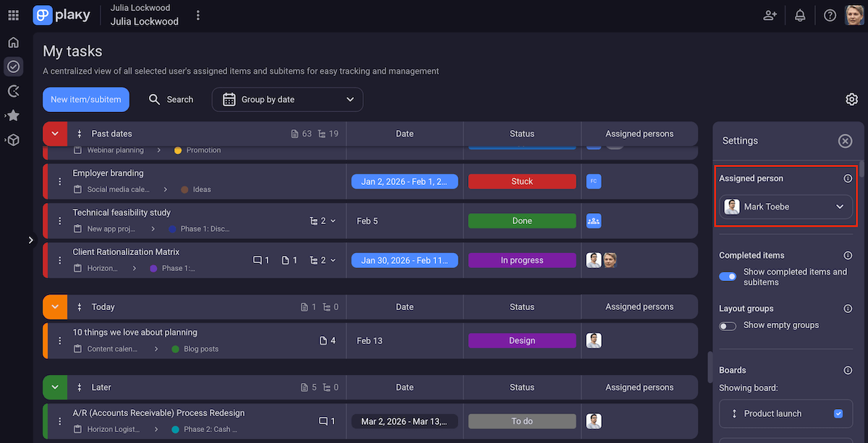Uncheck the Product launch board checkbox
868x443 pixels.
838,413
